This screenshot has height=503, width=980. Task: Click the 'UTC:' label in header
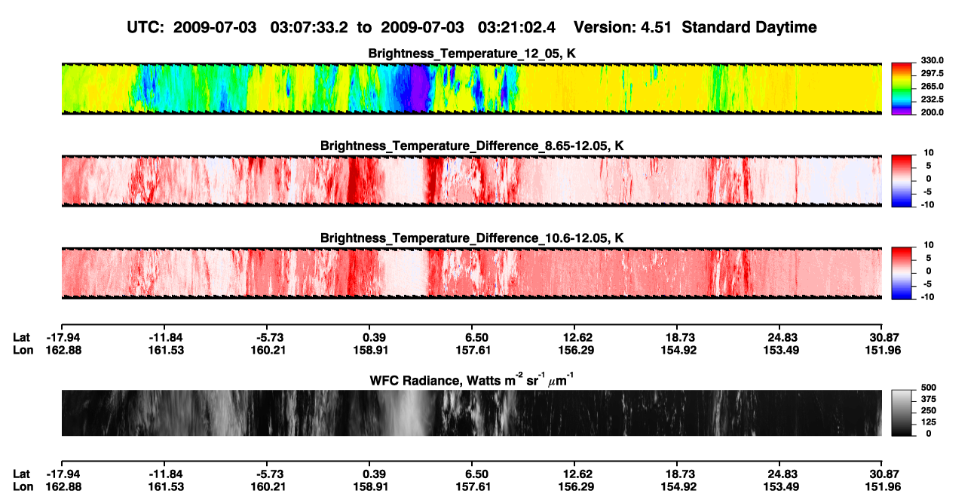click(x=145, y=28)
